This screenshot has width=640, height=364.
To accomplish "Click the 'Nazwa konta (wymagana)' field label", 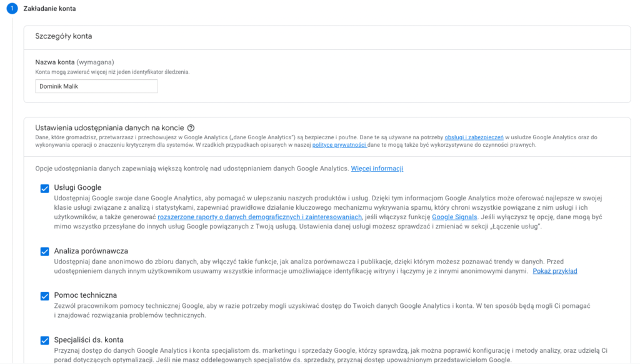I will coord(74,62).
